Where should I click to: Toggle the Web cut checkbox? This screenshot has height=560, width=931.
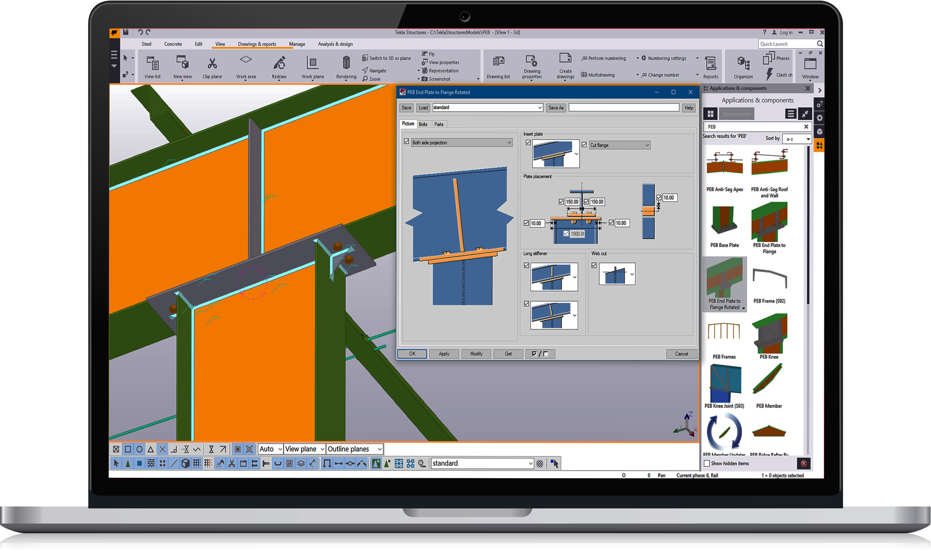[594, 266]
